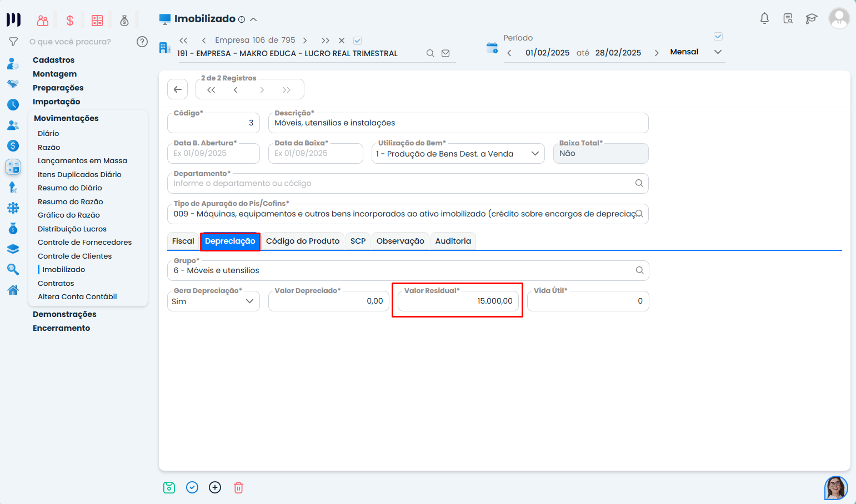Open the Mensal period type dropdown

tap(717, 52)
